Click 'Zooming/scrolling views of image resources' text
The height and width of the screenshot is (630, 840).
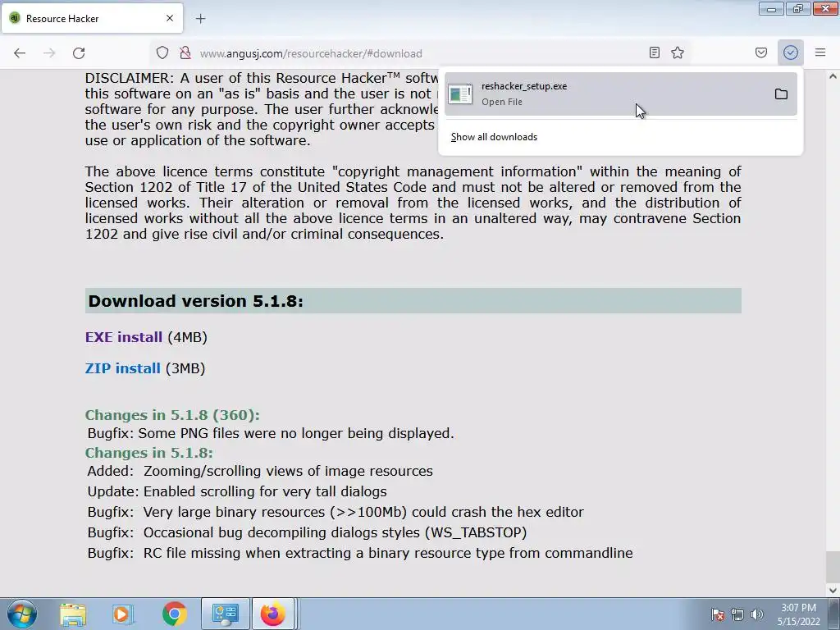288,471
